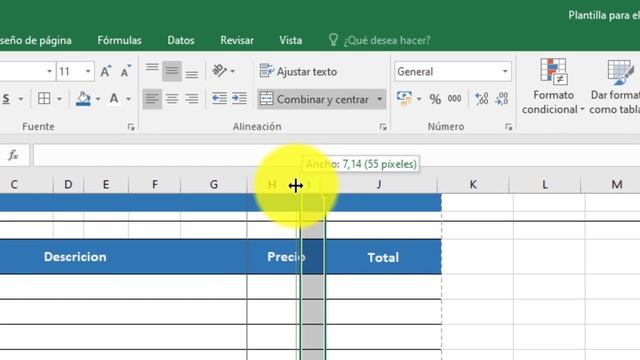
Task: Select the Total header cell
Action: point(383,257)
